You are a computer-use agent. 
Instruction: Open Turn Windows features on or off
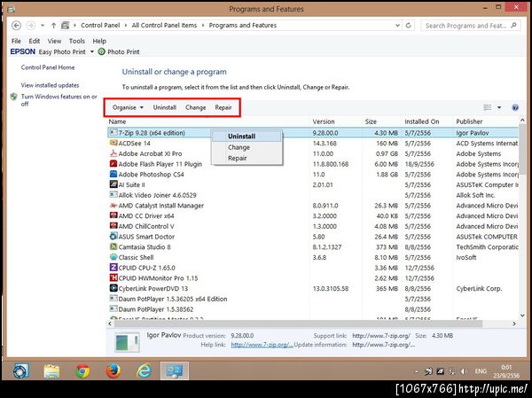[59, 100]
